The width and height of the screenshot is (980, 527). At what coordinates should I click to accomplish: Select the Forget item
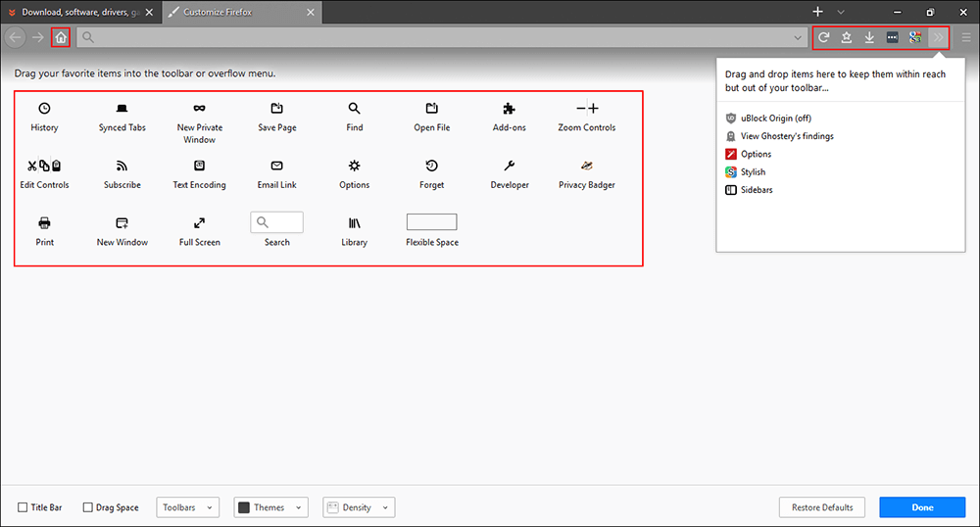(x=432, y=174)
